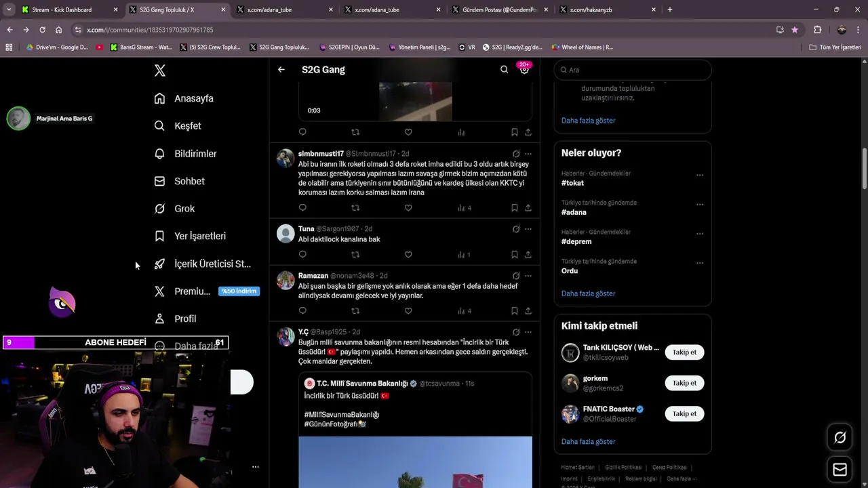
Task: Show more trends under Neler oluyor
Action: coord(588,293)
